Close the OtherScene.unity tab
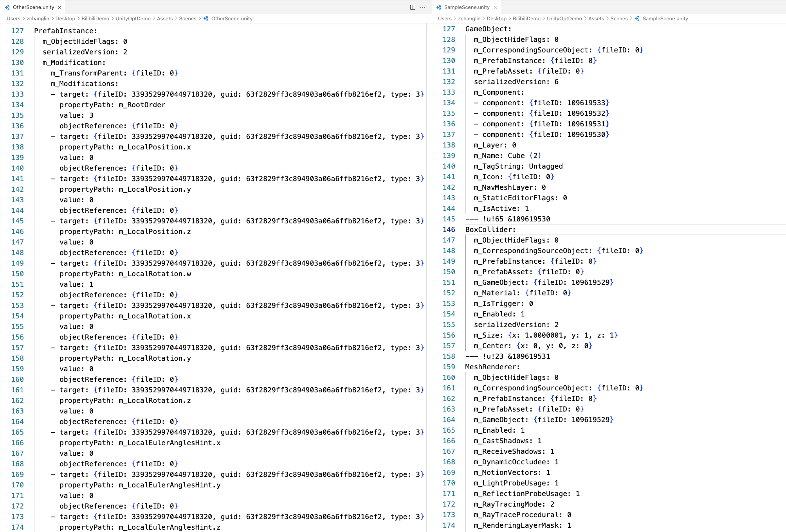Viewport: 786px width, 532px height. point(60,7)
